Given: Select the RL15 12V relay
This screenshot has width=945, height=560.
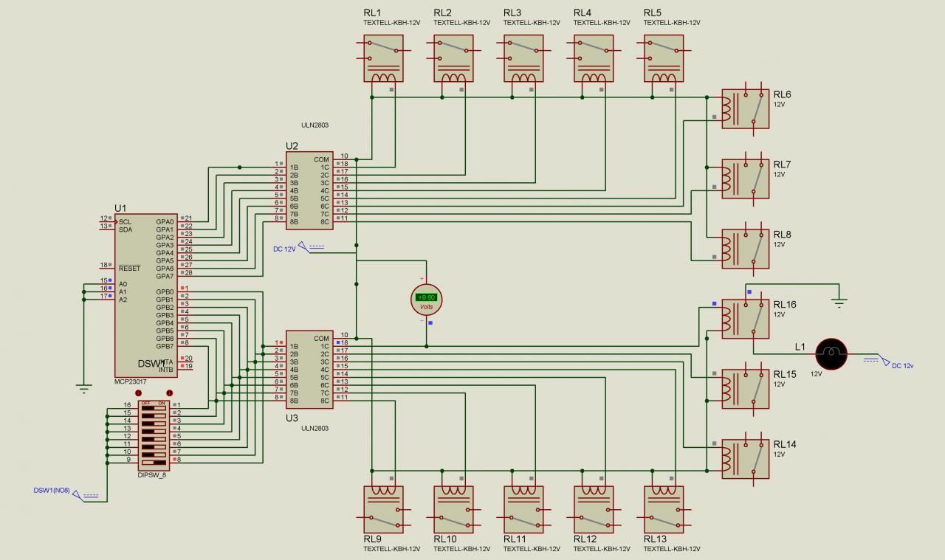Looking at the screenshot, I should click(x=745, y=390).
